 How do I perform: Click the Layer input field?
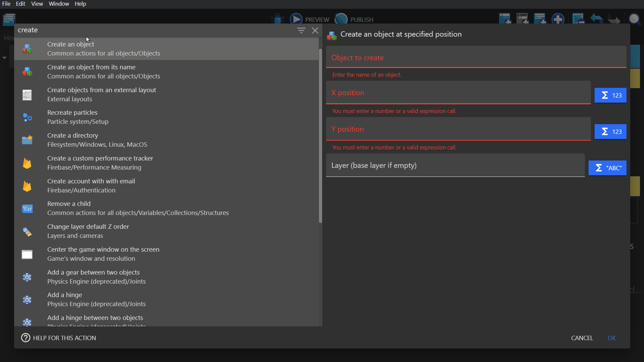tap(455, 166)
